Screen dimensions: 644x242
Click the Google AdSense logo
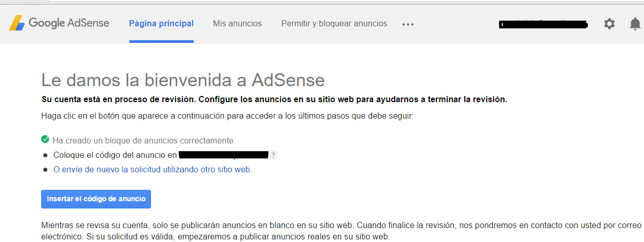coord(59,23)
